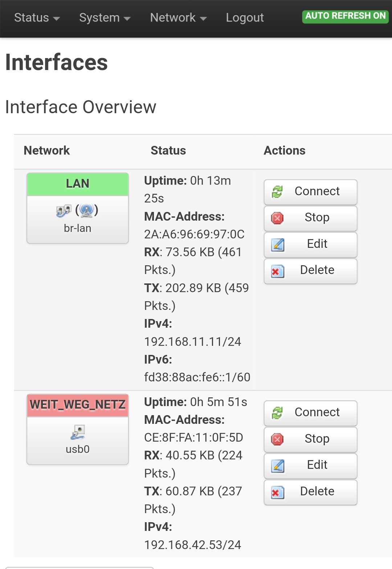392x569 pixels.
Task: Click the br-lan bridge ports icon
Action: (x=64, y=211)
